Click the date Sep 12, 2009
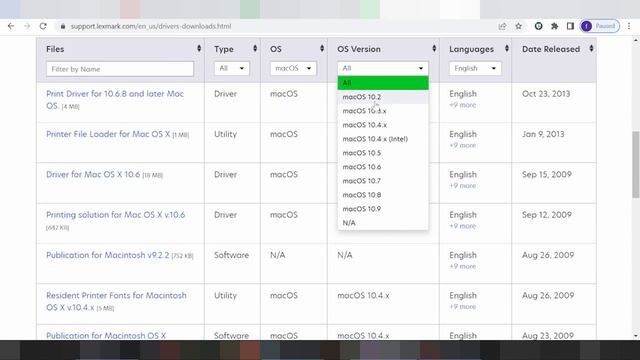Viewport: 640px width, 360px height. point(547,215)
